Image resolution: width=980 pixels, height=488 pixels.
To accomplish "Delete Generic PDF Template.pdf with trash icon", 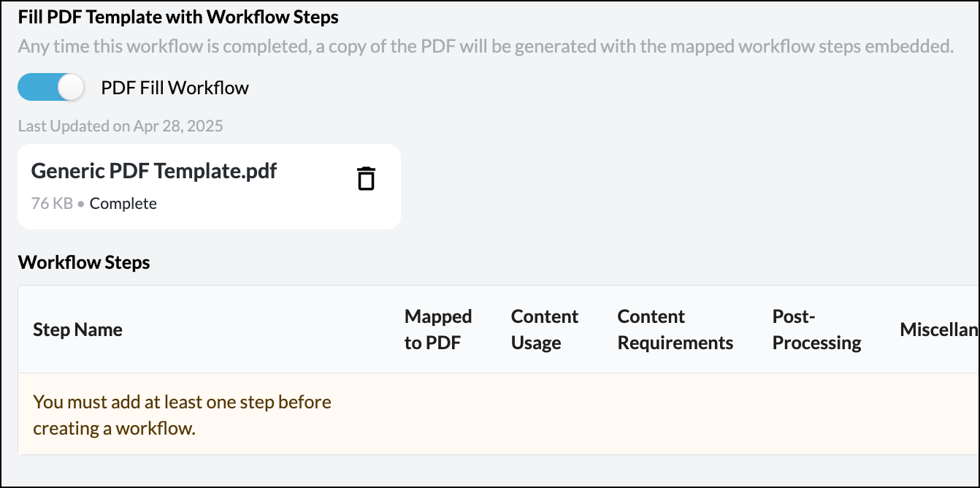I will pos(366,178).
